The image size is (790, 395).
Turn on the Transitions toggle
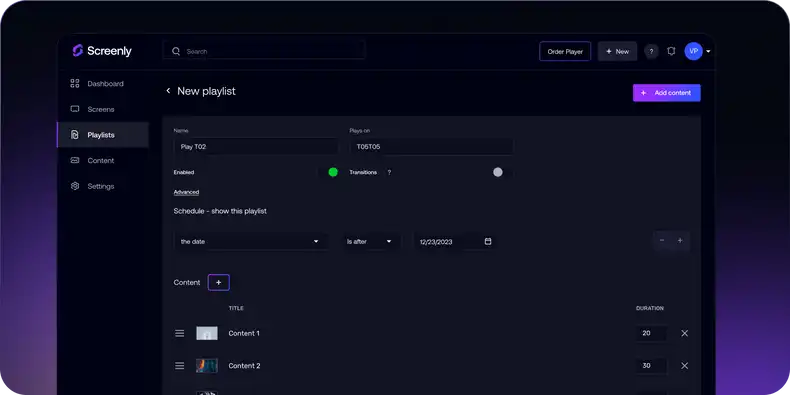pyautogui.click(x=503, y=172)
